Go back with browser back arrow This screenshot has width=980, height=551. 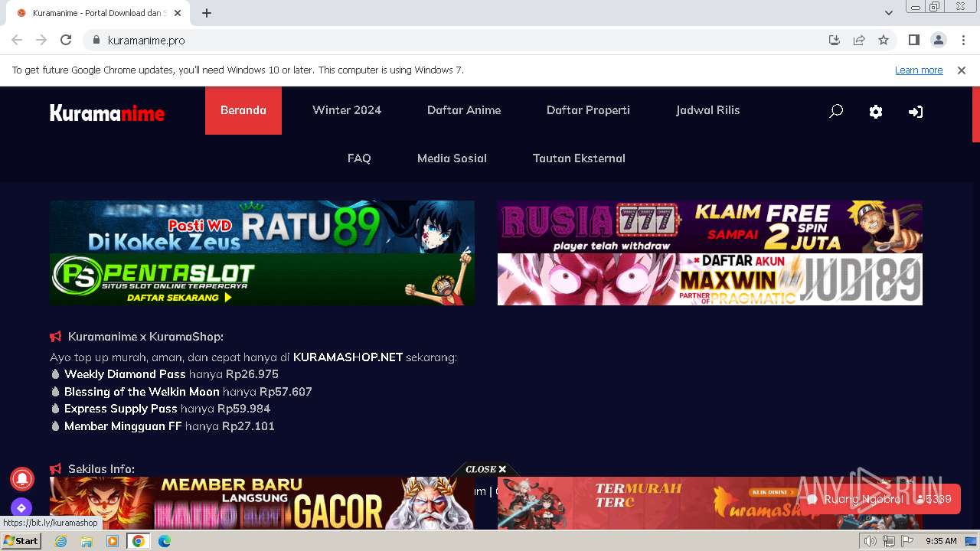tap(17, 40)
